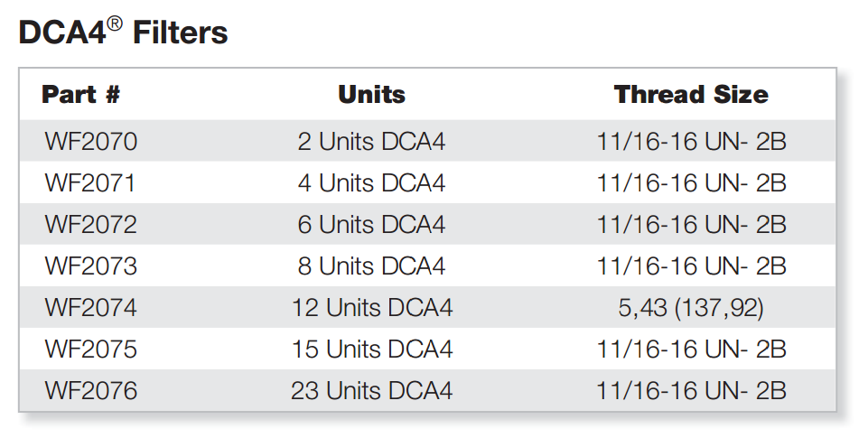Select the 15 Units DCA4 cell

[372, 349]
